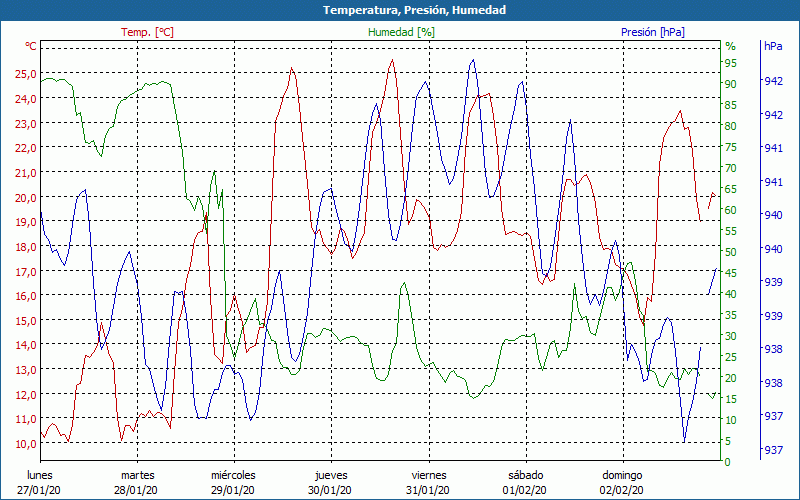This screenshot has height=500, width=800.
Task: Click the date '30/01/20'
Action: point(330,491)
